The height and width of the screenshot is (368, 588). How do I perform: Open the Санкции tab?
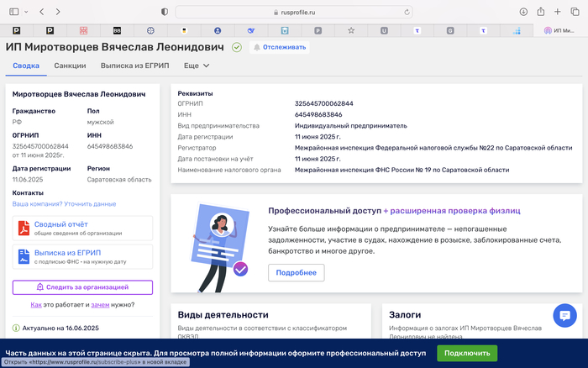click(70, 66)
